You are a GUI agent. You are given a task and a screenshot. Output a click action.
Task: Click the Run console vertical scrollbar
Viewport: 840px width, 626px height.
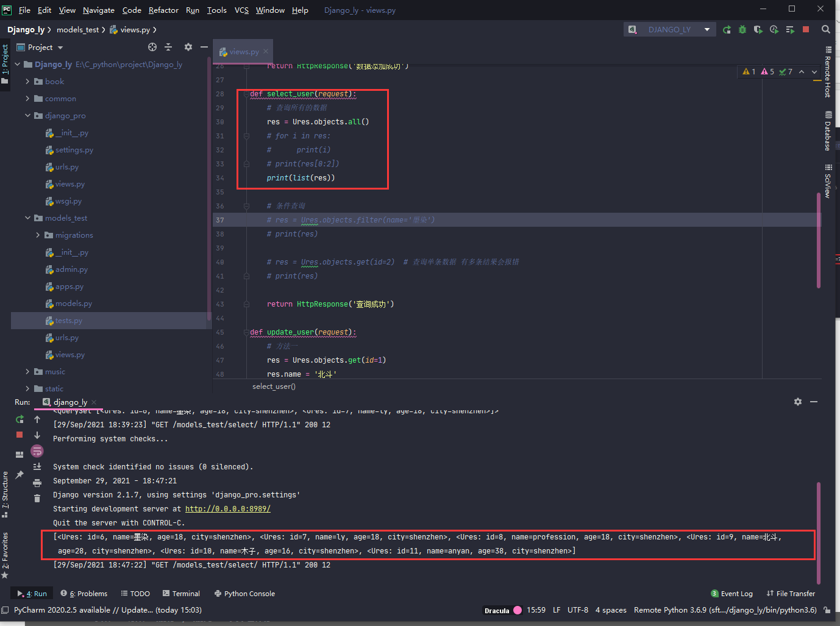pyautogui.click(x=818, y=532)
